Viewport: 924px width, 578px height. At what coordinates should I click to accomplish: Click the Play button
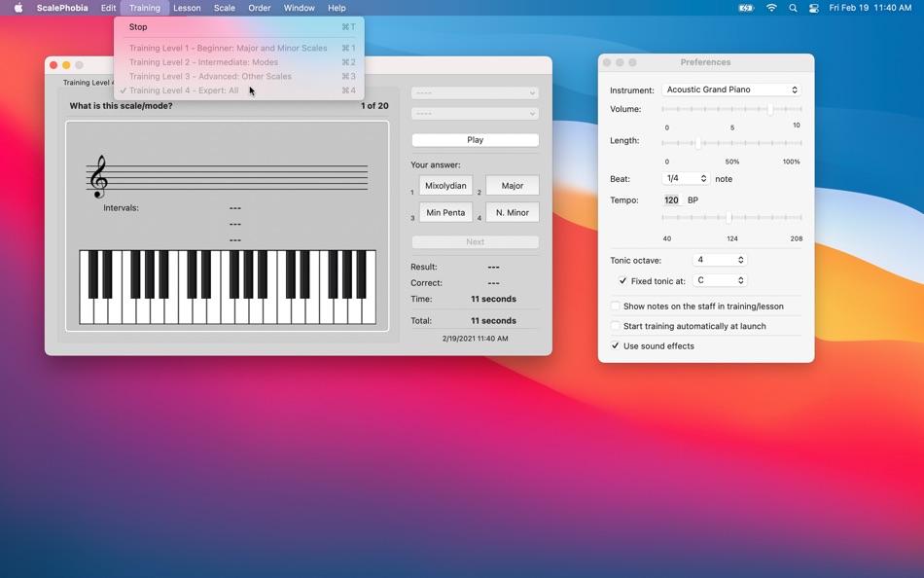point(475,140)
